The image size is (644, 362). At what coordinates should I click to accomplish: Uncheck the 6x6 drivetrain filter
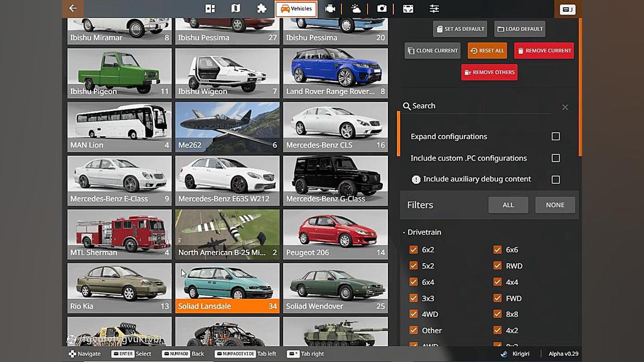pyautogui.click(x=498, y=250)
